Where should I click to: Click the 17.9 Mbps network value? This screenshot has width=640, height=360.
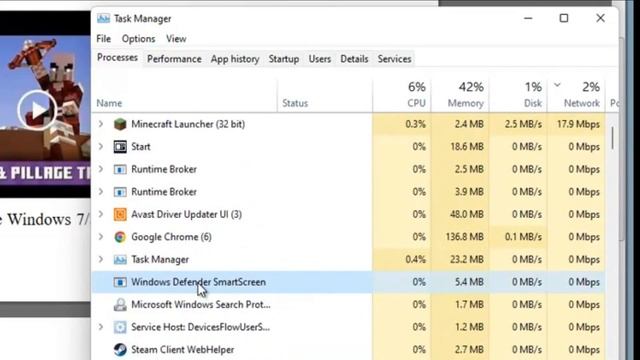click(578, 124)
